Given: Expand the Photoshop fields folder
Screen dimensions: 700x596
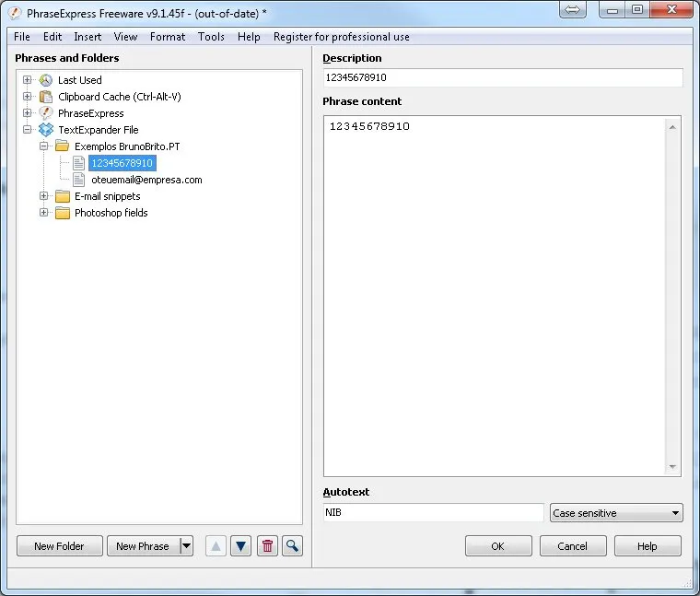Looking at the screenshot, I should click(44, 213).
